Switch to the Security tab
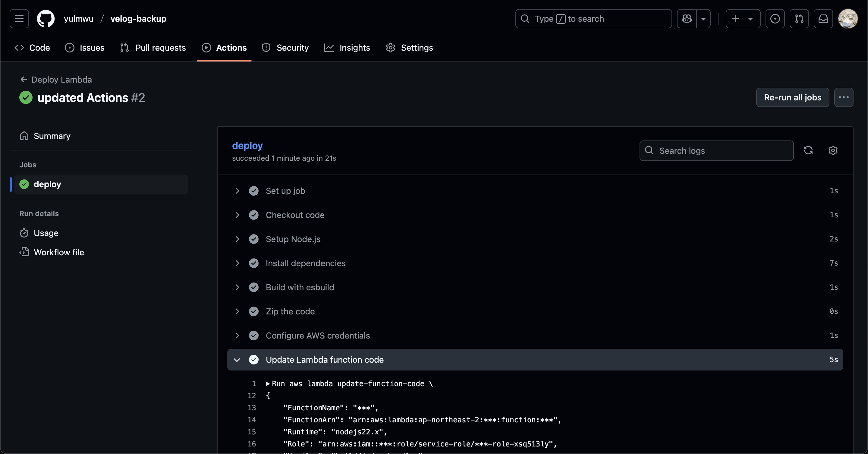868x454 pixels. 285,48
